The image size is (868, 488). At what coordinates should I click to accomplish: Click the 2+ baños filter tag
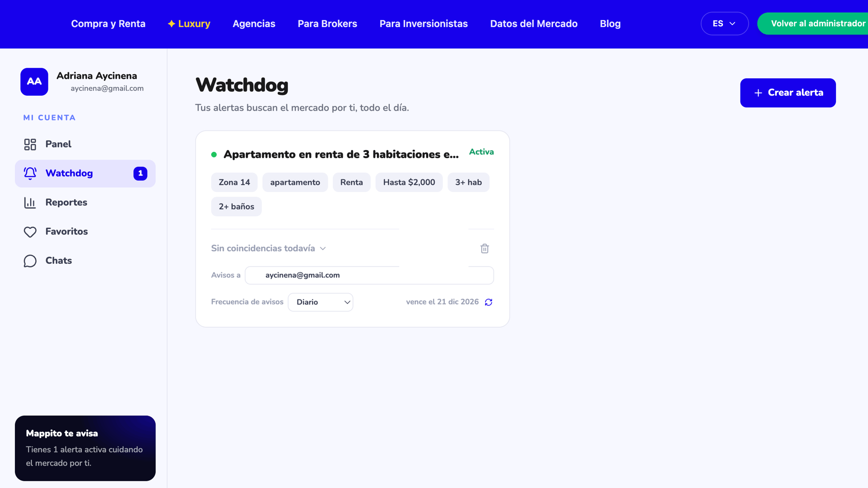click(x=236, y=206)
